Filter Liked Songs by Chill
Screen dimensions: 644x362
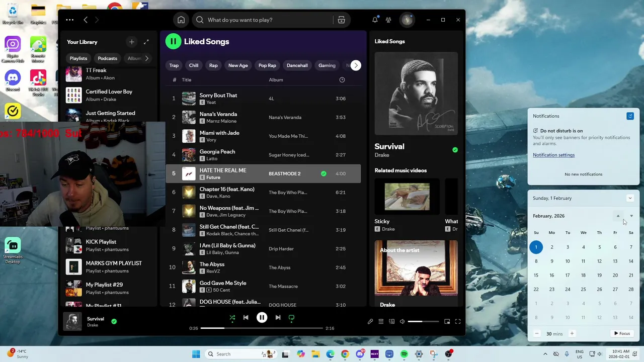pyautogui.click(x=194, y=65)
